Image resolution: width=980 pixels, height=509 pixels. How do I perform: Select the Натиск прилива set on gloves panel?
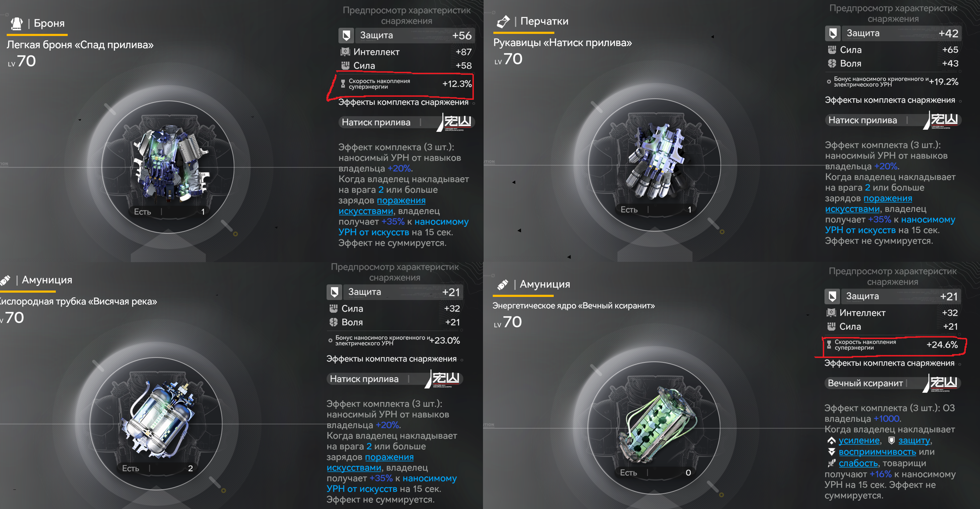(863, 120)
